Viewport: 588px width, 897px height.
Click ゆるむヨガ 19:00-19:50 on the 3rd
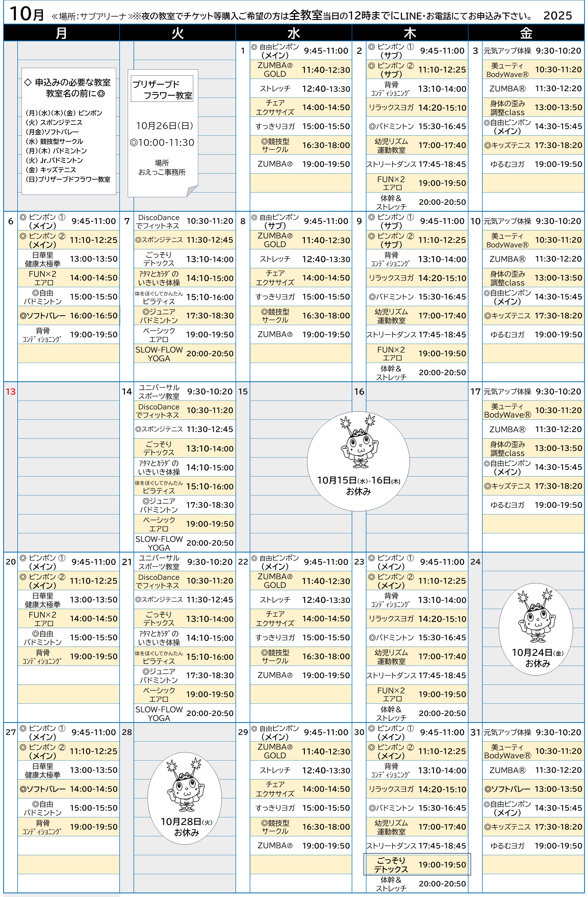pos(533,164)
